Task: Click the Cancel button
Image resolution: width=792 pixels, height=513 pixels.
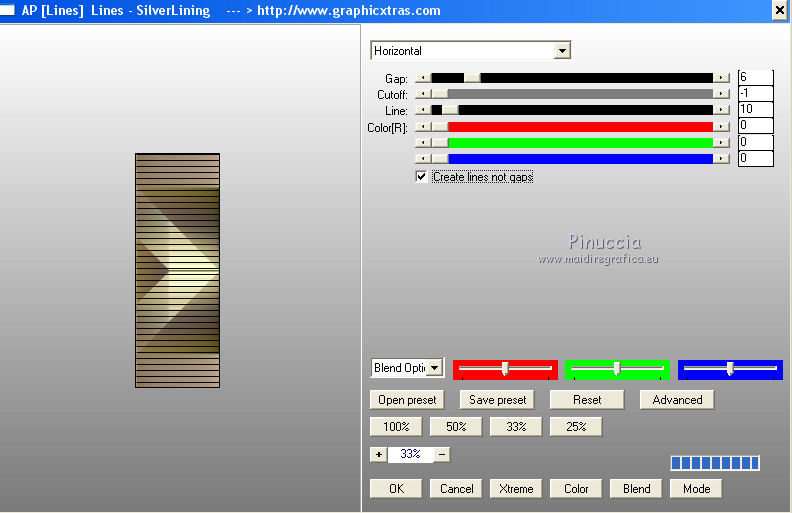Action: (456, 489)
